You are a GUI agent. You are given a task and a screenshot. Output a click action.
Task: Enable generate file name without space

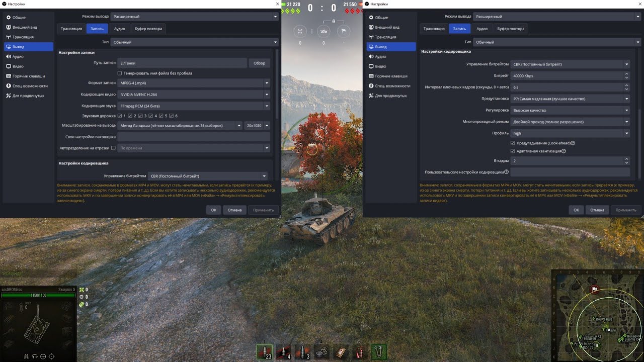[119, 73]
